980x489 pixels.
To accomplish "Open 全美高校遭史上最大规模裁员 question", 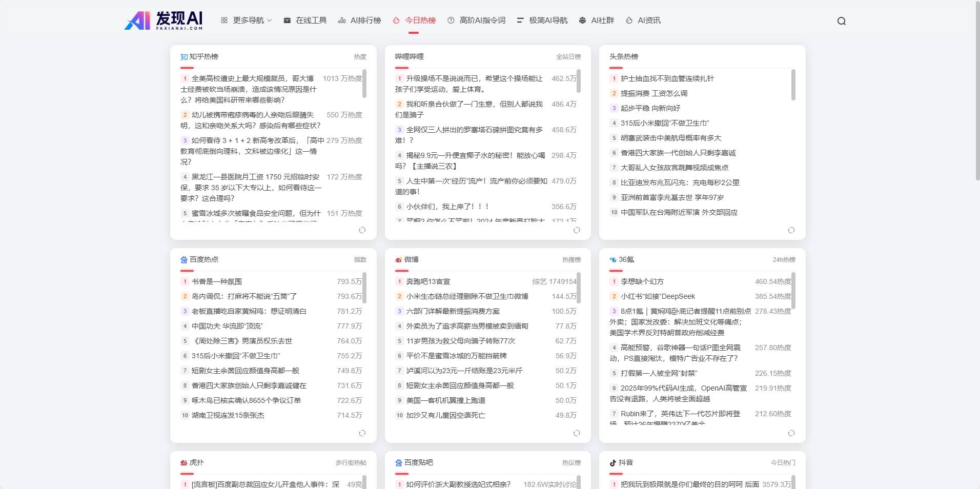I will pyautogui.click(x=249, y=89).
